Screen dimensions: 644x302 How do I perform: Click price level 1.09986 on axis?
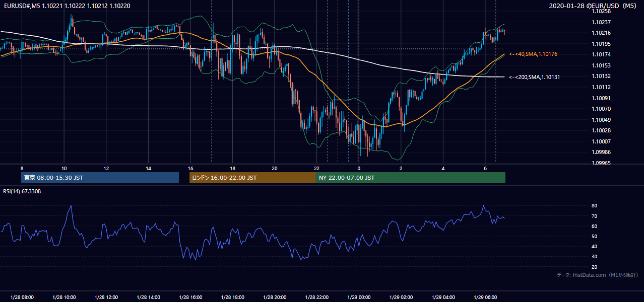(601, 152)
